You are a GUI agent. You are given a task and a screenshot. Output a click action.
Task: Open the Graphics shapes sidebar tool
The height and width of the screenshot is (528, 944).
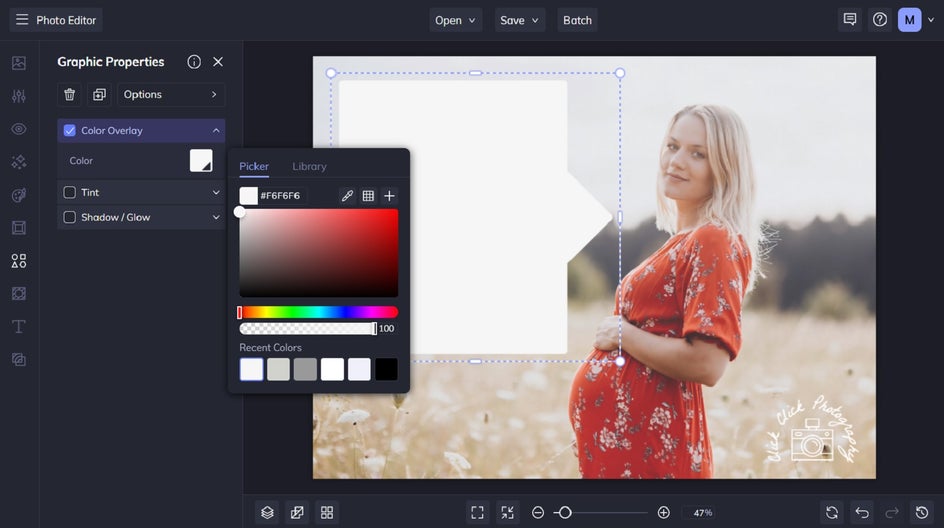point(19,261)
